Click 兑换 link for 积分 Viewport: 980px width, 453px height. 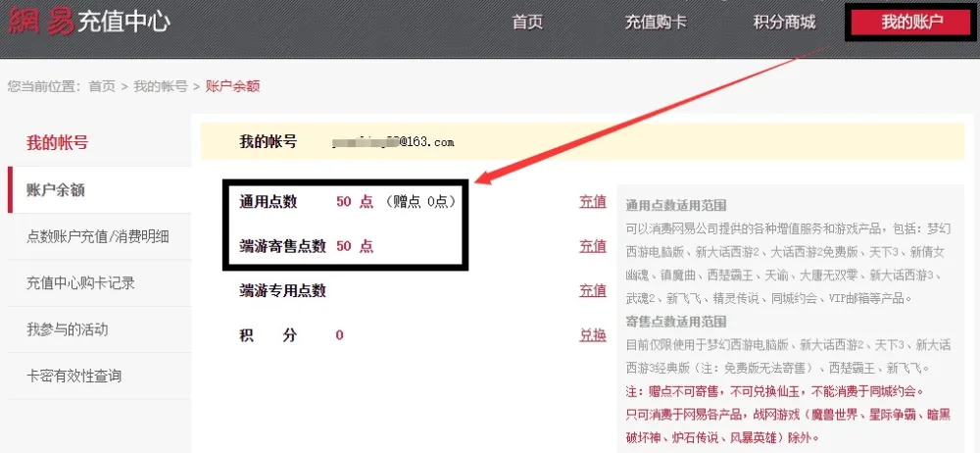[593, 334]
